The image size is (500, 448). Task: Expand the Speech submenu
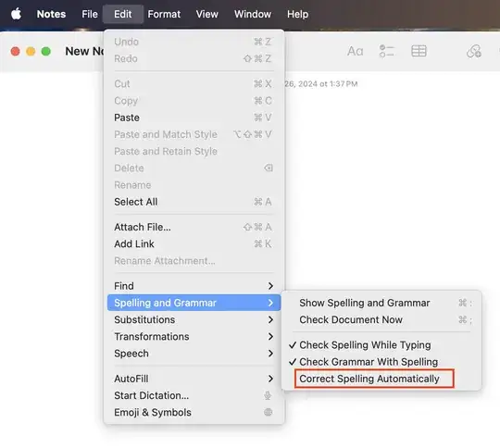tap(194, 354)
